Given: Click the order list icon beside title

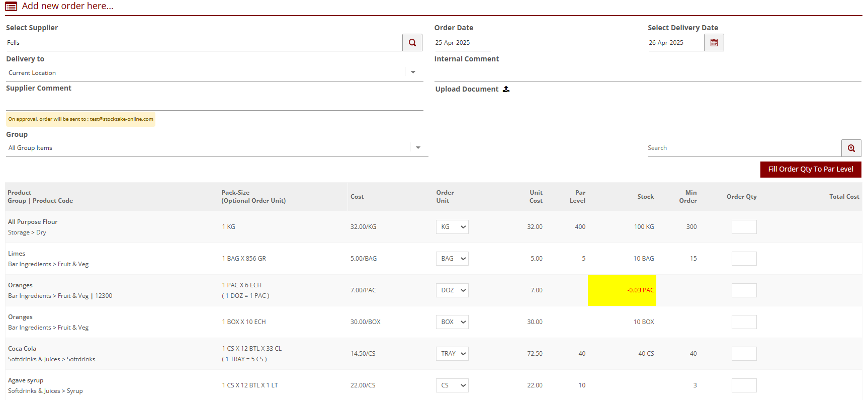Looking at the screenshot, I should 11,7.
